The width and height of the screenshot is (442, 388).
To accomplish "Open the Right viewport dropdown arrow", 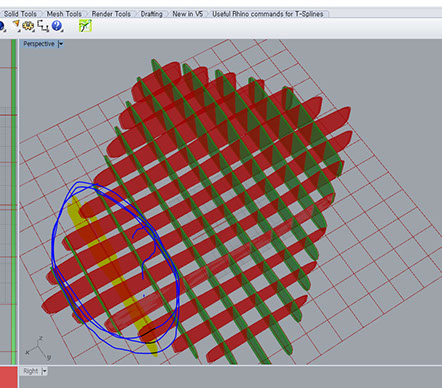I will point(44,371).
